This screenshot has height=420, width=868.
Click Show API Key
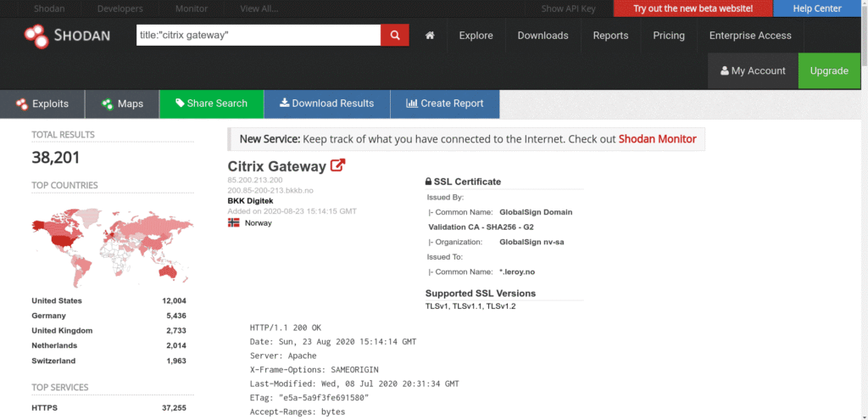(x=569, y=8)
